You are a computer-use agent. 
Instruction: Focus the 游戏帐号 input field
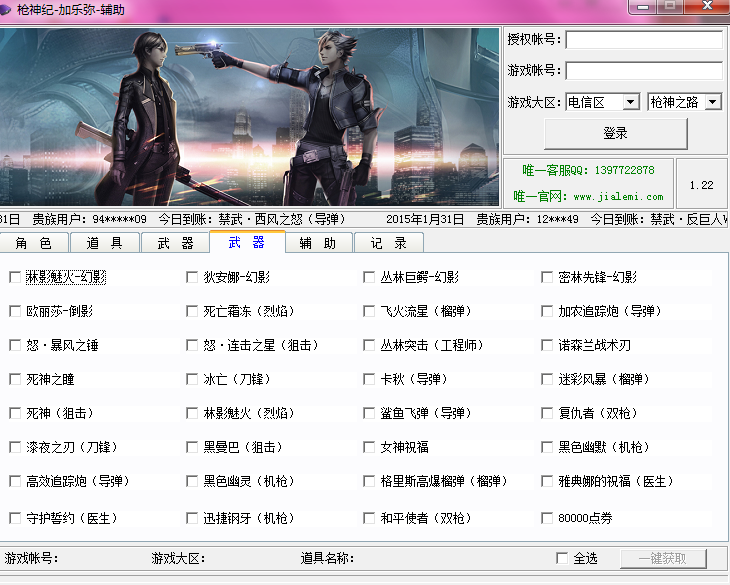click(x=644, y=71)
